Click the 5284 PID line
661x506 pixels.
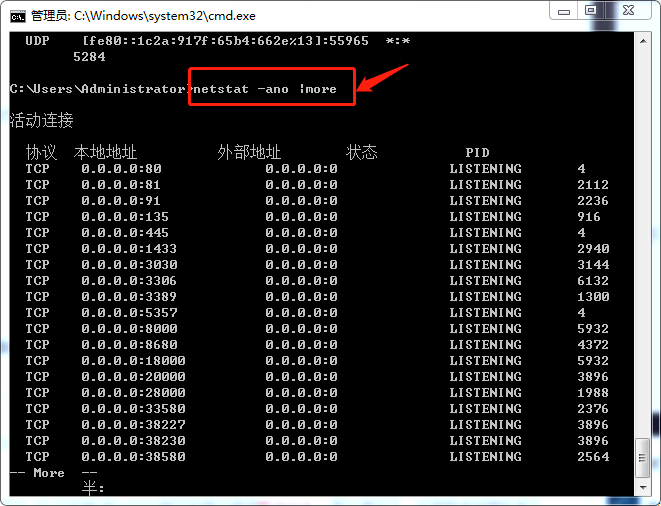[x=89, y=57]
